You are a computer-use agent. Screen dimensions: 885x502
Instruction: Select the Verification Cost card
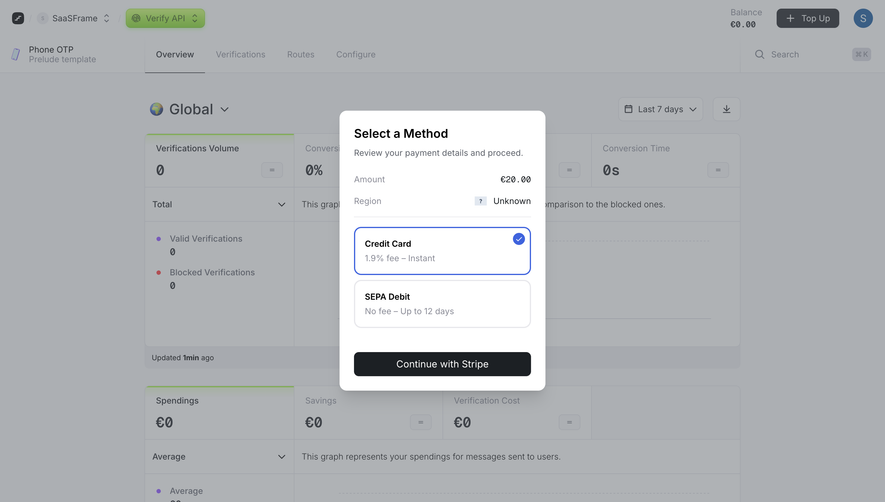point(517,413)
